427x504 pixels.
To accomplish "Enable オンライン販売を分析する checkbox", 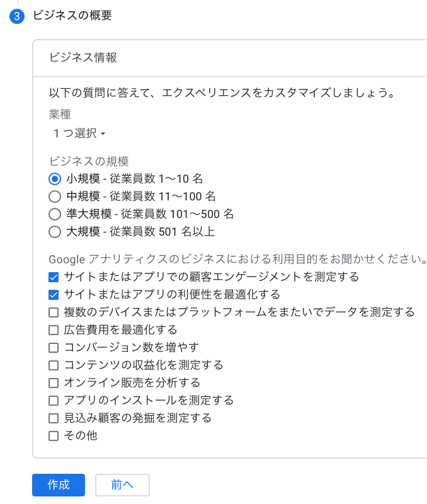I will [x=54, y=382].
